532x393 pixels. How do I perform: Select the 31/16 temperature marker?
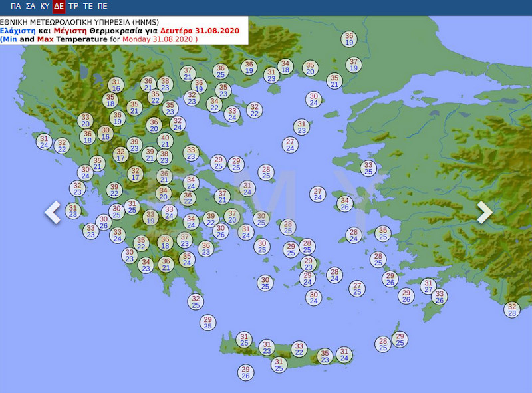[x=116, y=85]
